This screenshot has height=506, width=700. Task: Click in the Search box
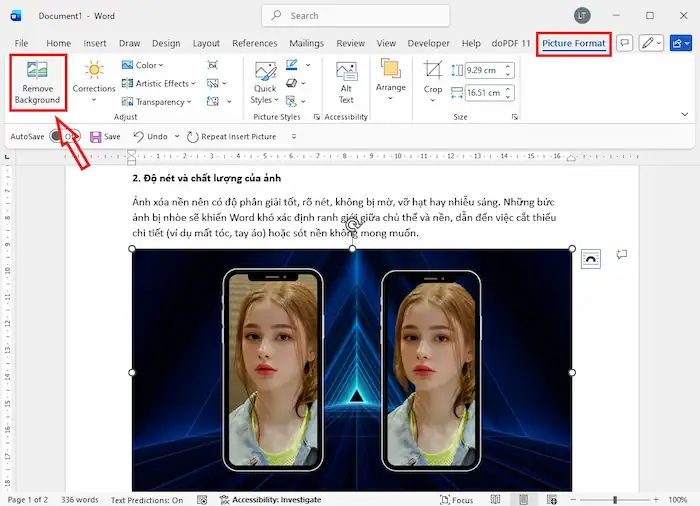pyautogui.click(x=356, y=16)
